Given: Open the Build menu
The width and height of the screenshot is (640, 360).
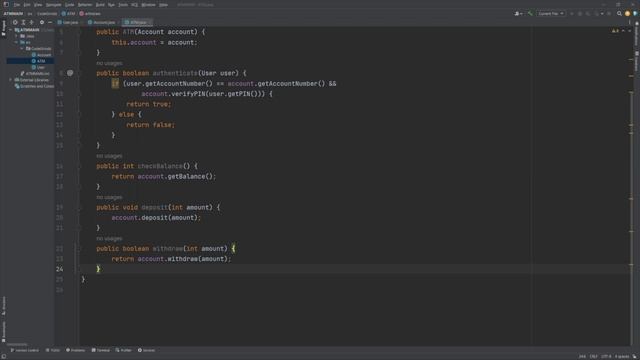Looking at the screenshot, I should coord(100,5).
